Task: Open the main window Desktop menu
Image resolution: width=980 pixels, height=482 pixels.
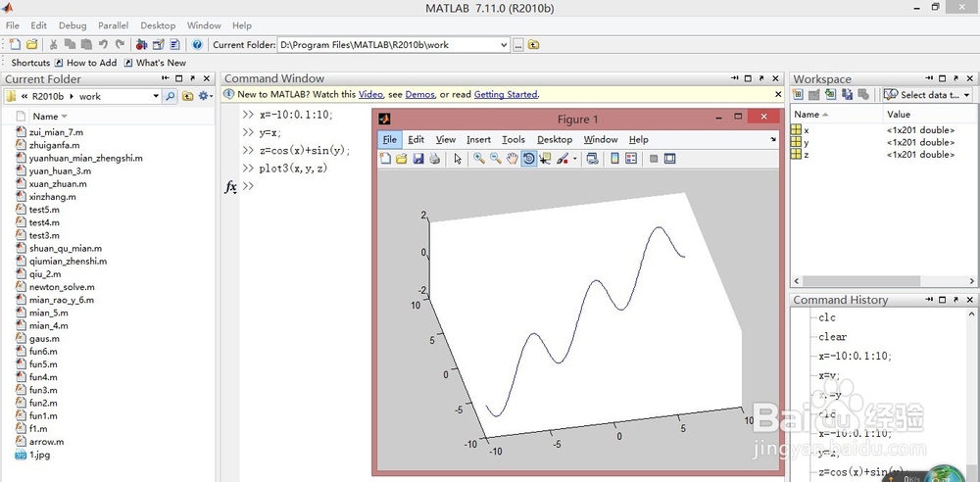Action: point(158,25)
